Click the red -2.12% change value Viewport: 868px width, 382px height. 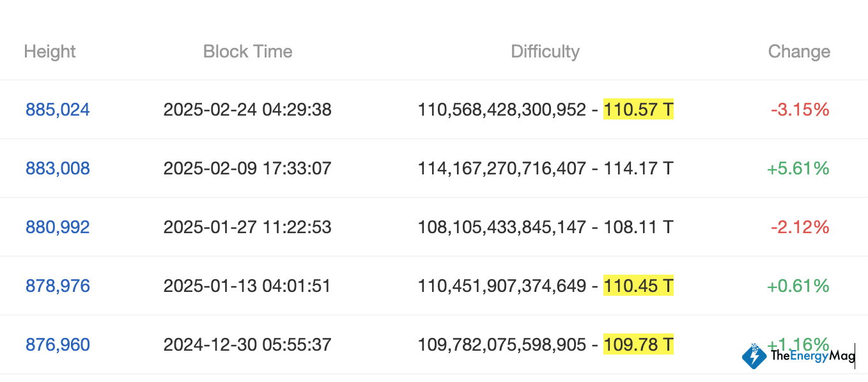coord(800,227)
